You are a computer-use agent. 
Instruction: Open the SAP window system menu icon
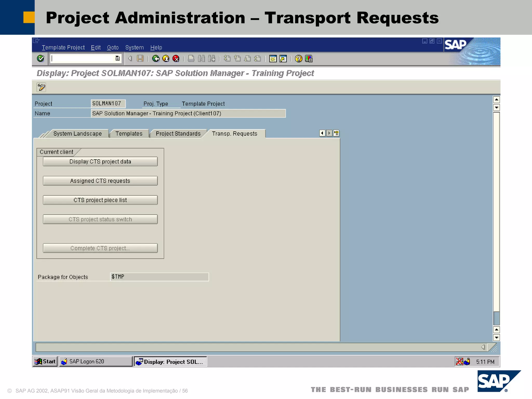[x=36, y=41]
